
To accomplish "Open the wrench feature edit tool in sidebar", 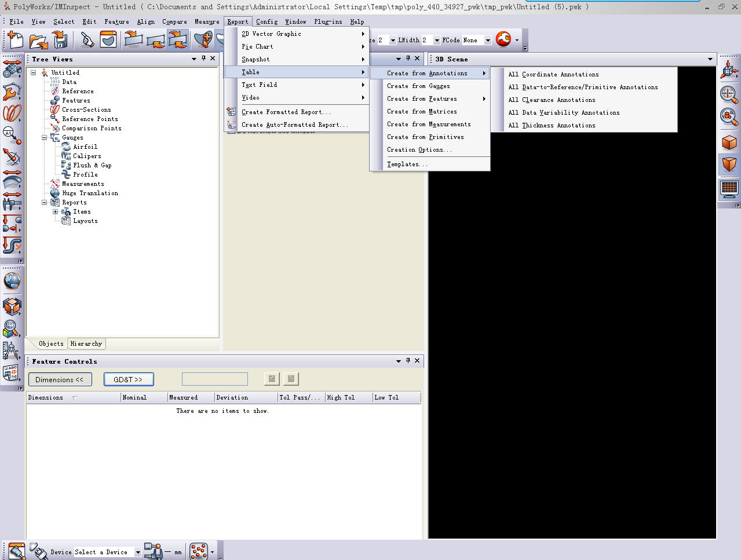I will (12, 91).
